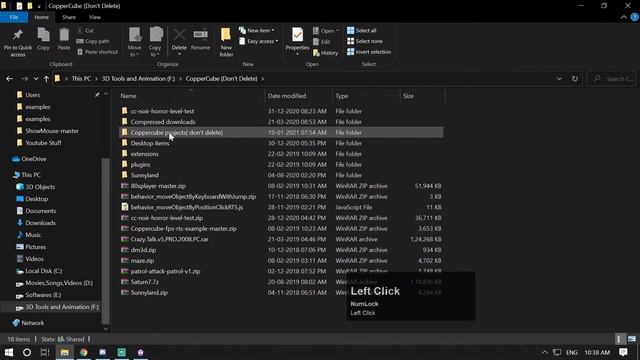Image resolution: width=640 pixels, height=360 pixels.
Task: Open File Explorer help question mark
Action: [635, 17]
